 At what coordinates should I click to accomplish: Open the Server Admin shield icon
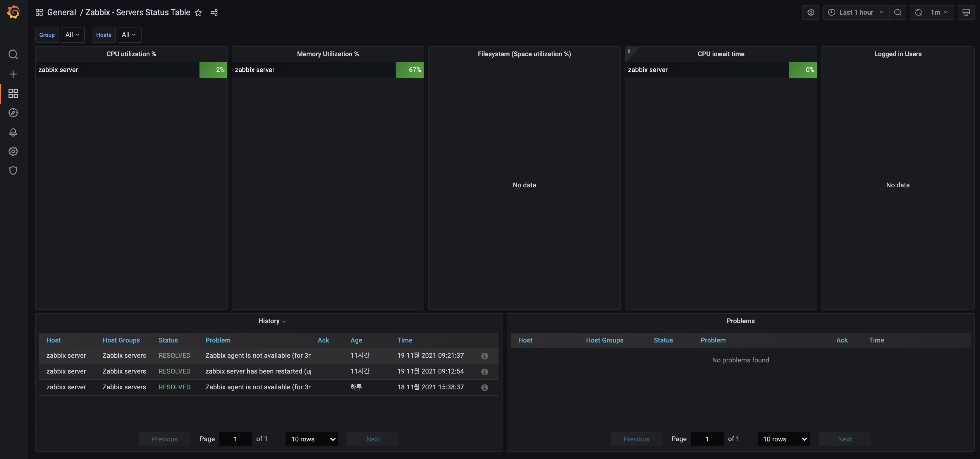[13, 170]
